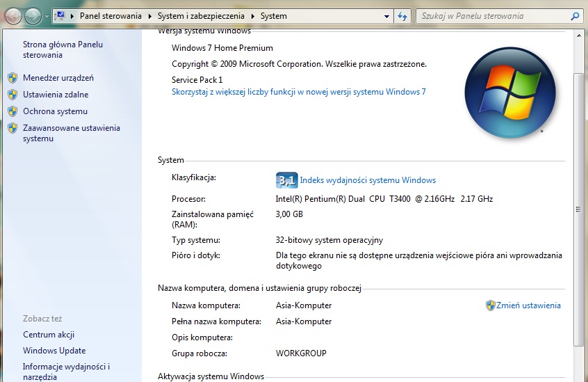Viewport: 588px width, 382px height.
Task: Go to System i zabezpieczenia breadcrumb
Action: pos(201,16)
